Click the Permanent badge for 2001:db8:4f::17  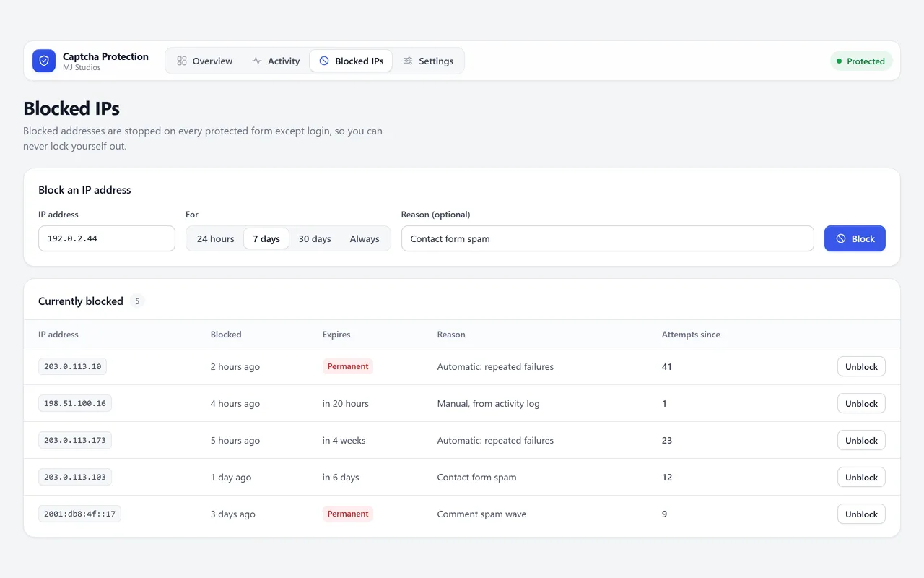point(348,514)
